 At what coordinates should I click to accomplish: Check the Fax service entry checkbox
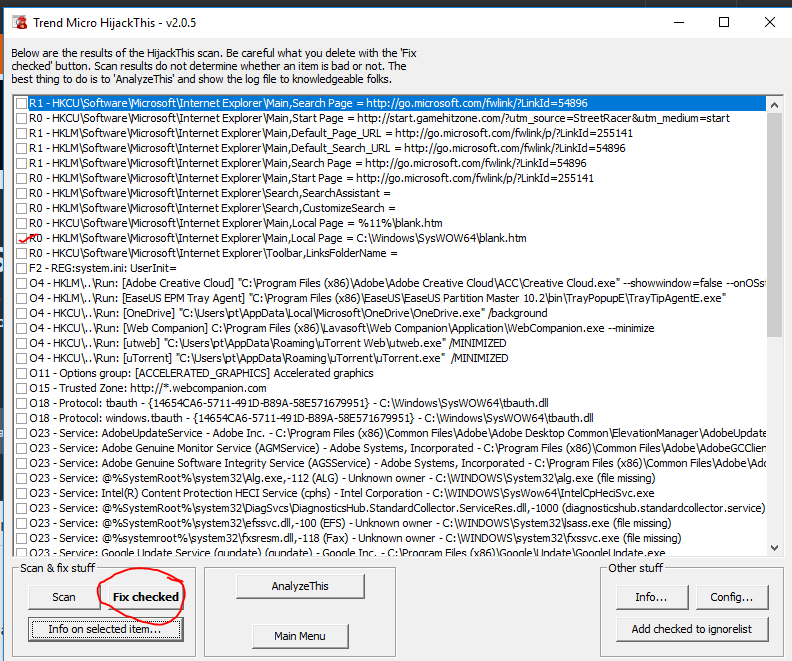coord(21,539)
